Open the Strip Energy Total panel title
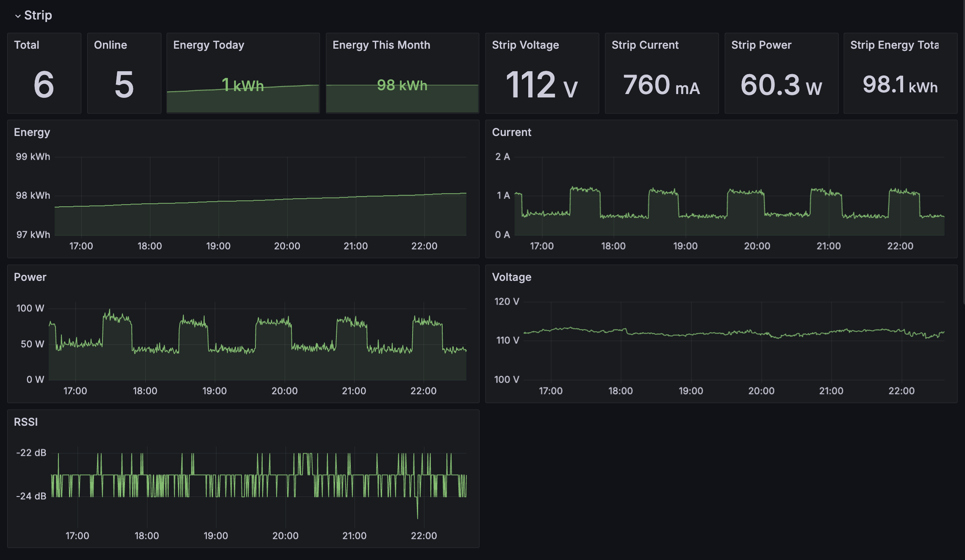Image resolution: width=965 pixels, height=560 pixels. point(894,45)
